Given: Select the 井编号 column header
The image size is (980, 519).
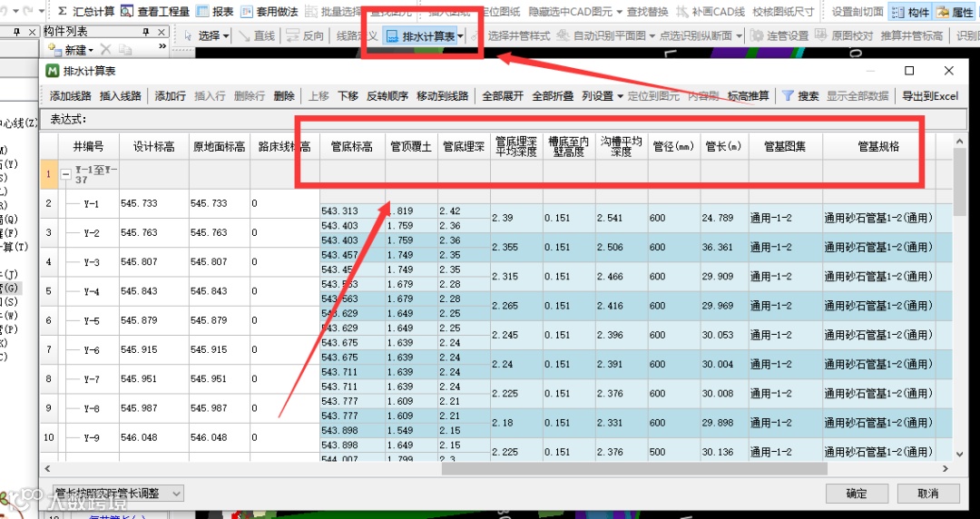Looking at the screenshot, I should pyautogui.click(x=88, y=147).
